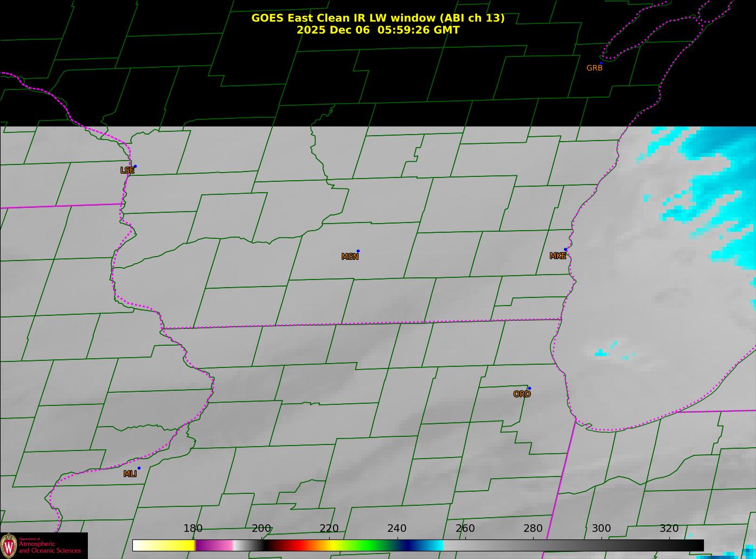Click the 220 colorbar tick label
The height and width of the screenshot is (559, 756).
329,529
